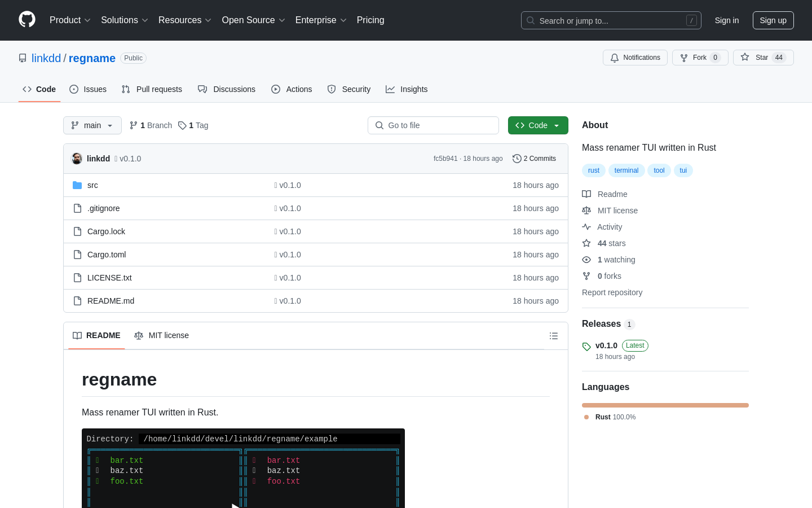Viewport: 812px width, 508px height.
Task: Switch to the Discussions tab
Action: (227, 89)
